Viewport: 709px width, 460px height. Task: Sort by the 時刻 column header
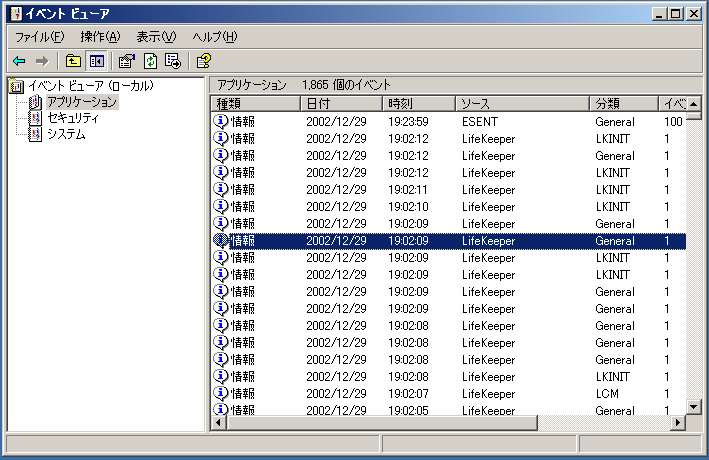coord(419,104)
